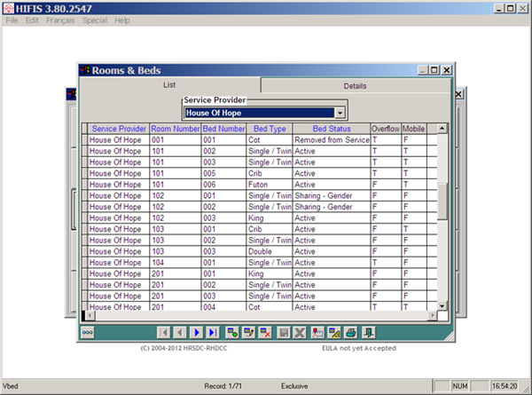Click the print icon in toolbar
Viewport: 532px width, 395px height.
click(350, 332)
